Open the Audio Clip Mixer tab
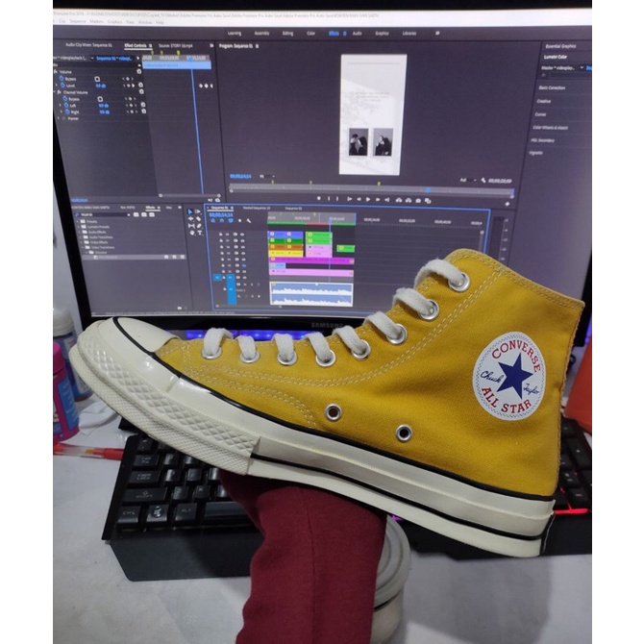Screen dimensions: 644x644 [x=88, y=45]
